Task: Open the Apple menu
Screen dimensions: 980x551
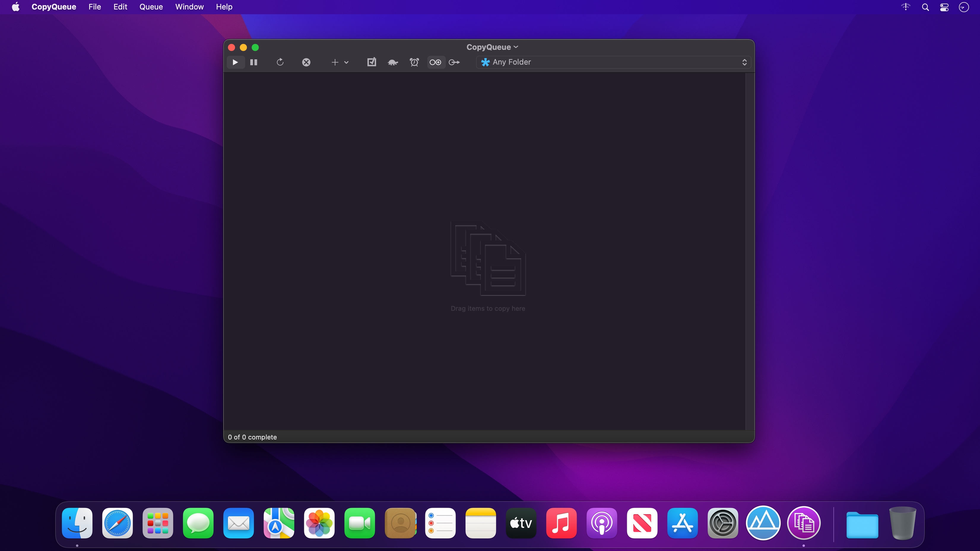Action: (16, 7)
